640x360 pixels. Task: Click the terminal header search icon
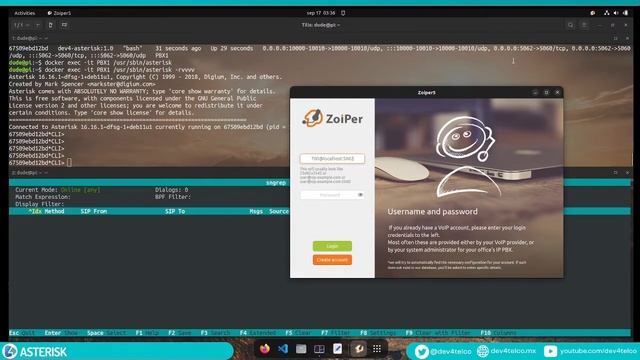click(x=570, y=25)
